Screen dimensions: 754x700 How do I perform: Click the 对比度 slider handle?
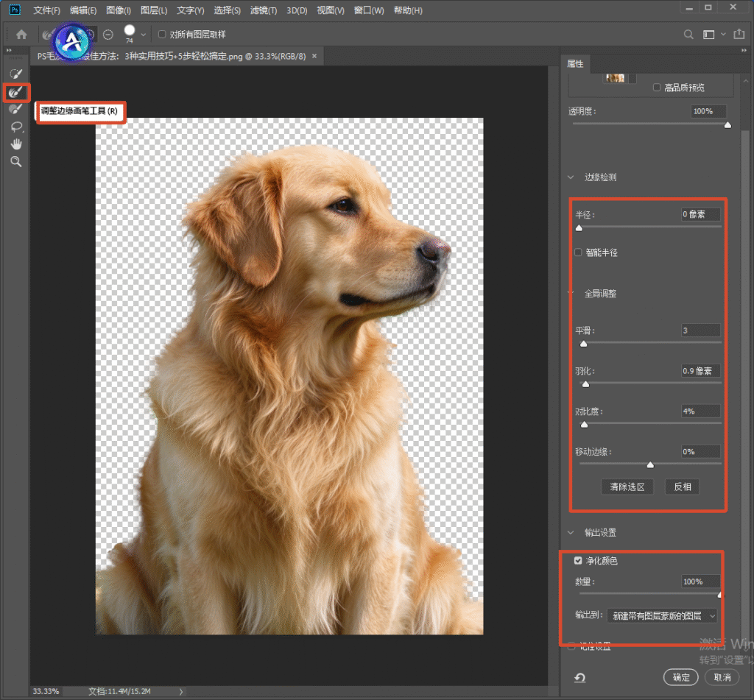tap(584, 425)
